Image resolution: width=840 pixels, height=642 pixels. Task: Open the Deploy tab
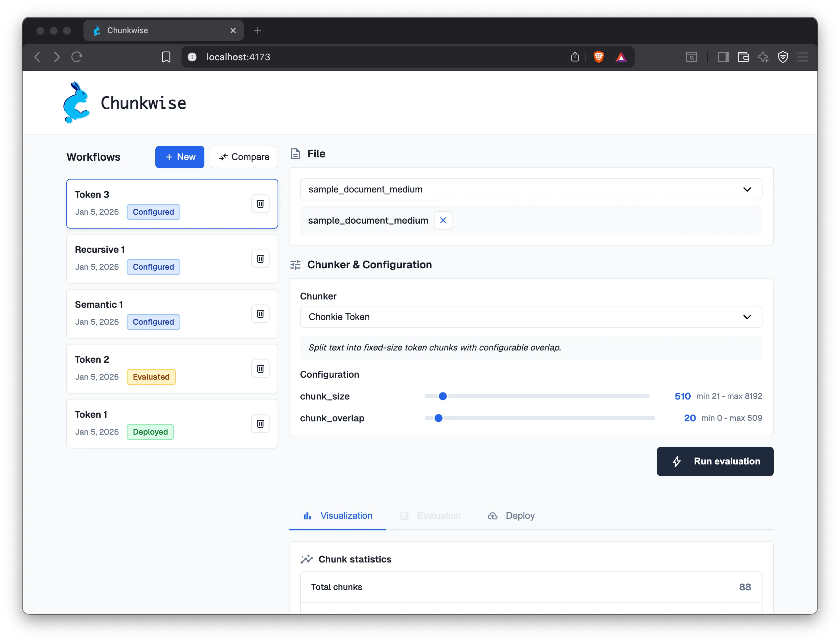pyautogui.click(x=511, y=515)
